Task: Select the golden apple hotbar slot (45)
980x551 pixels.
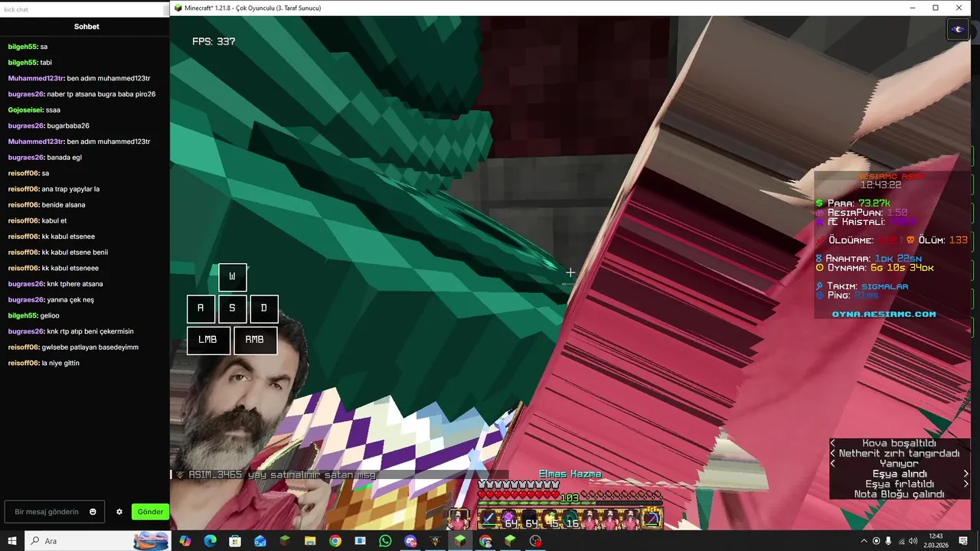Action: [550, 520]
